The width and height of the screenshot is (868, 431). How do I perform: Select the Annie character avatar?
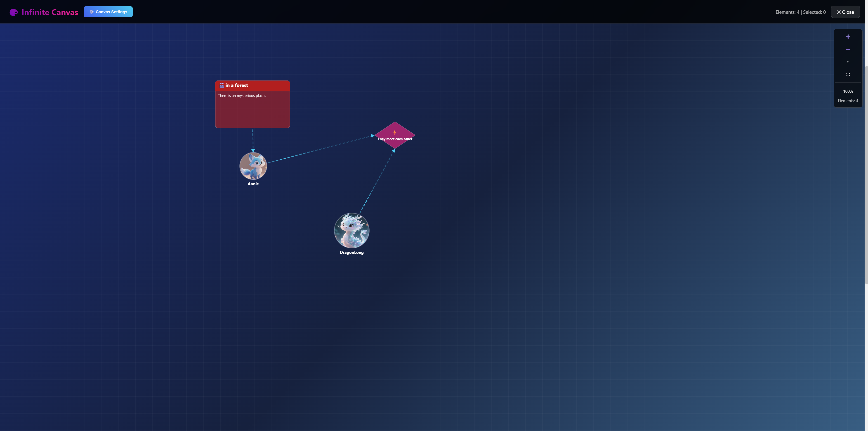pos(253,166)
